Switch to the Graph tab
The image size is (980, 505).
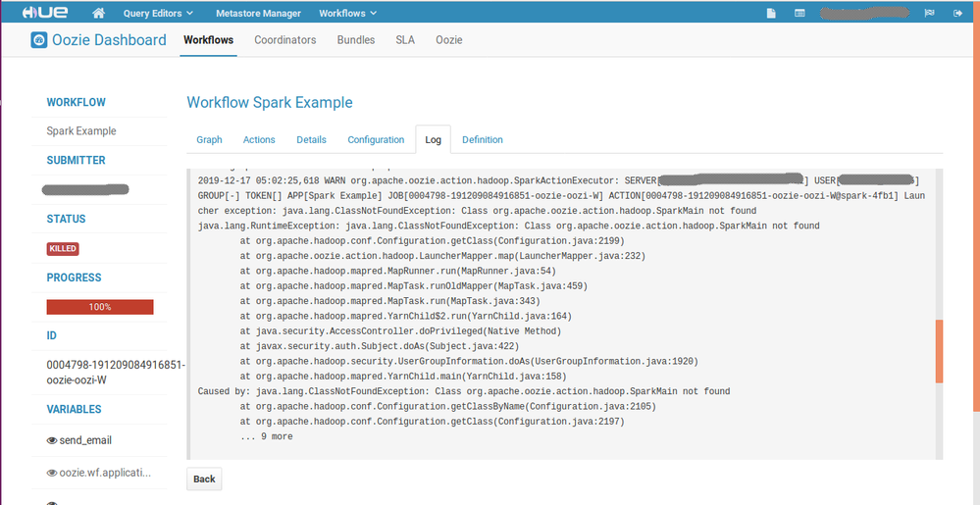click(x=209, y=139)
